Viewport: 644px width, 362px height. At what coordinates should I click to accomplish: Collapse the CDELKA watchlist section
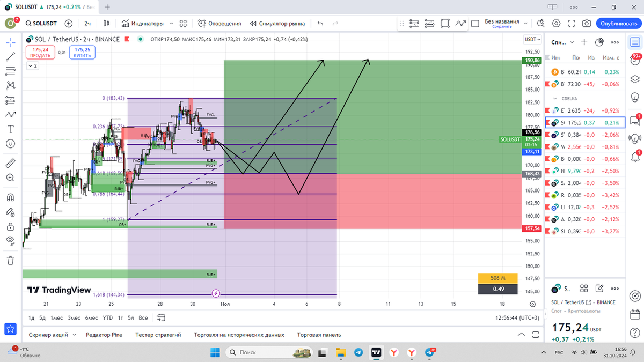click(x=555, y=99)
